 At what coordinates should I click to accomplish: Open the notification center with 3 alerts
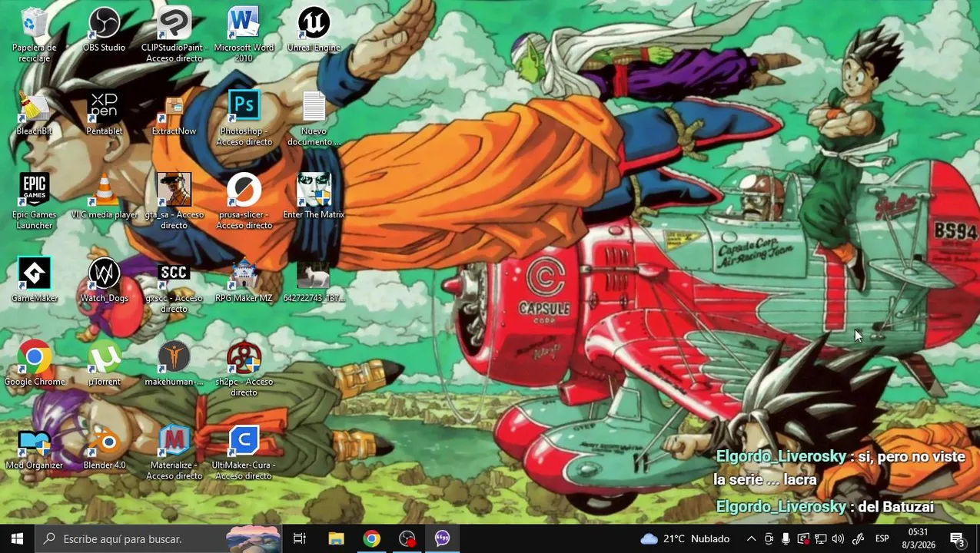point(958,538)
